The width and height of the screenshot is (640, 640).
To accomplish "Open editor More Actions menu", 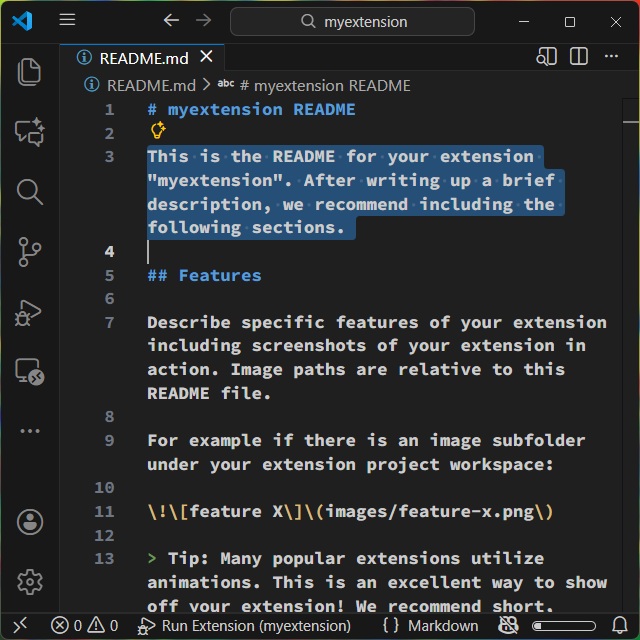I will [x=612, y=57].
